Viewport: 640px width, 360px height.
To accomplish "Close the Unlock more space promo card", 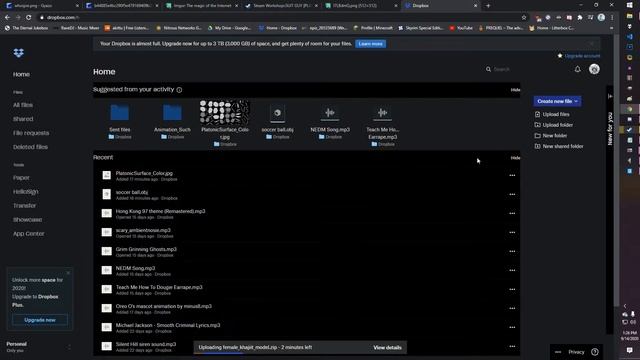I will 68,273.
